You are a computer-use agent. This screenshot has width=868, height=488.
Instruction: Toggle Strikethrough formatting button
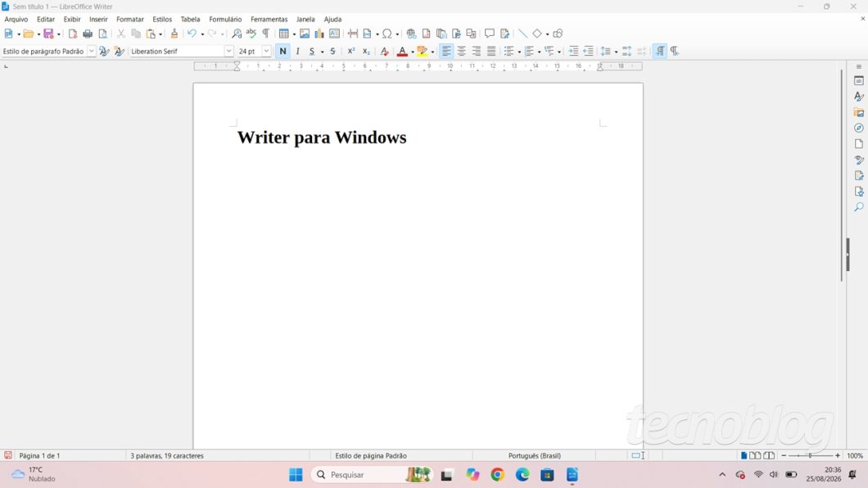(332, 51)
